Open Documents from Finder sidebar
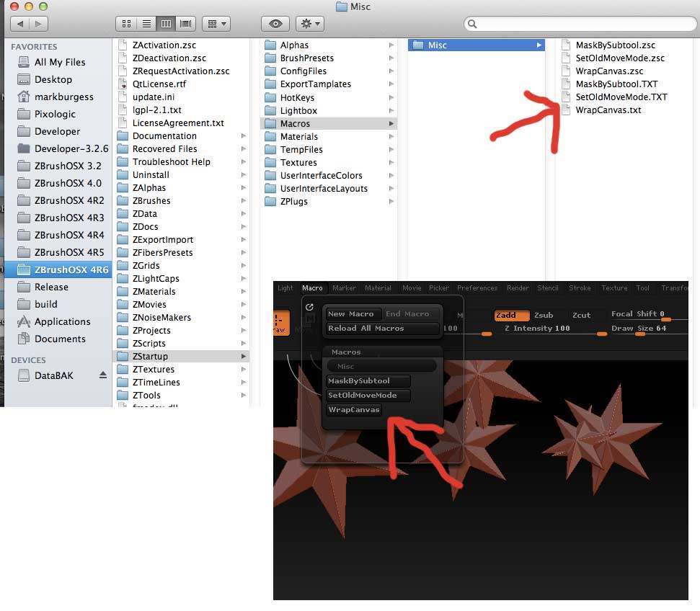Viewport: 700px width, 611px height. 58,339
